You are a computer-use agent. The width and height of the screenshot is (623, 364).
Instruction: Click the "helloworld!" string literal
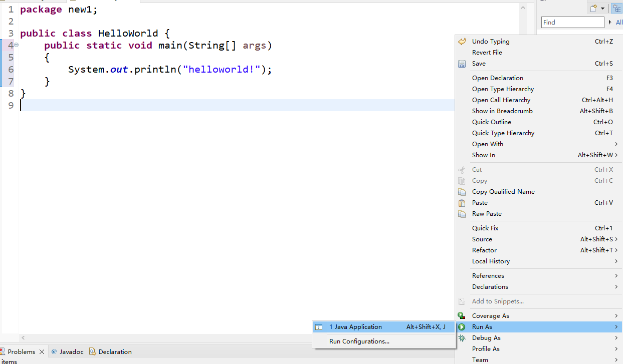222,70
